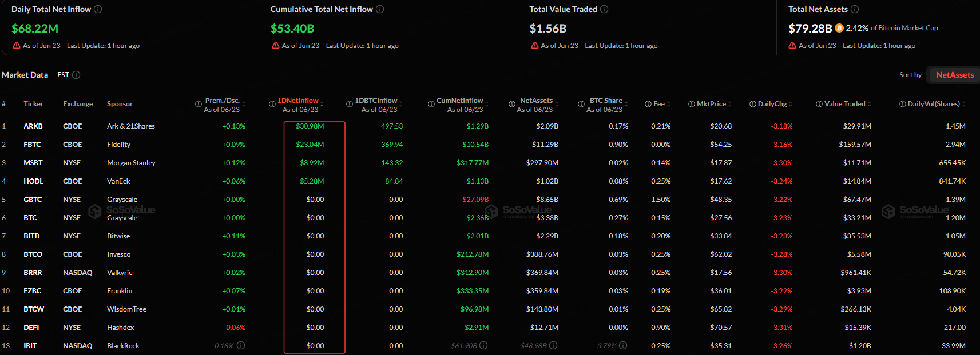Open the FBTC ticker row
The height and width of the screenshot is (355, 980).
point(490,145)
